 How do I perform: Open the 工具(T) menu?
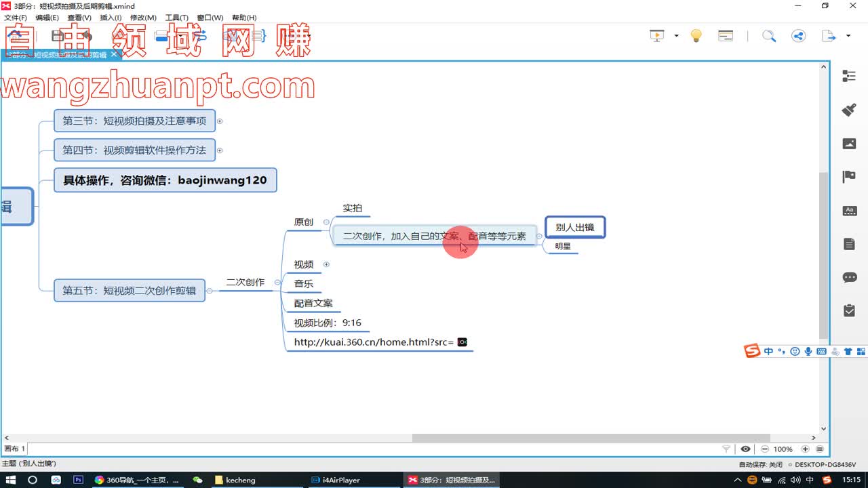176,18
